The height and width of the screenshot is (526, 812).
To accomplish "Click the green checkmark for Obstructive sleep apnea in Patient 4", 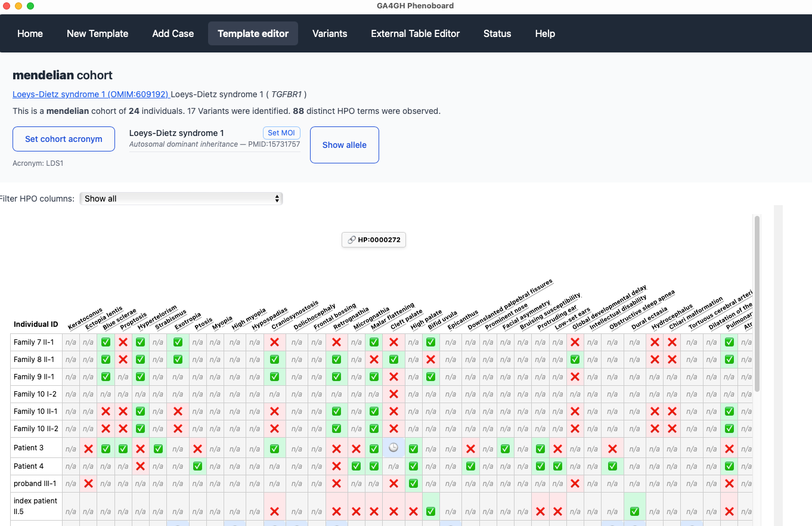I will tap(612, 466).
